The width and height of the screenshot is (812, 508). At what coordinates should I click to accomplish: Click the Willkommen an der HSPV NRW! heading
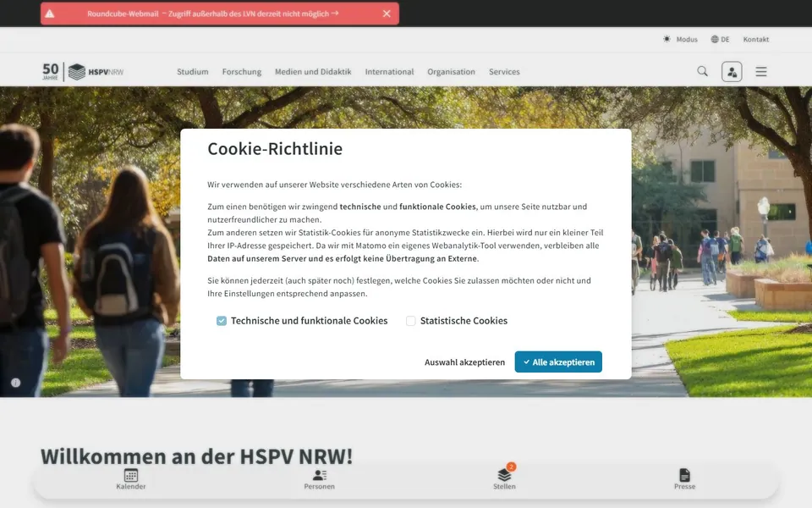click(x=197, y=456)
